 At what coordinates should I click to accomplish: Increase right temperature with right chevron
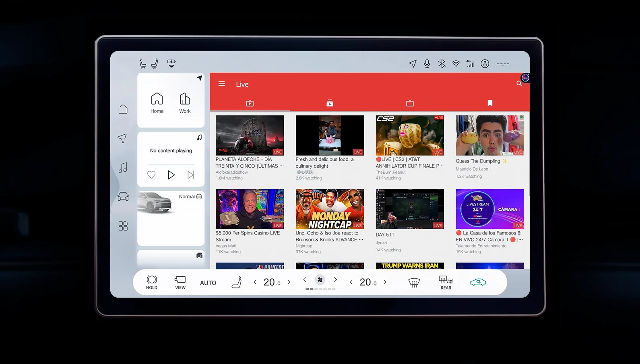(385, 282)
